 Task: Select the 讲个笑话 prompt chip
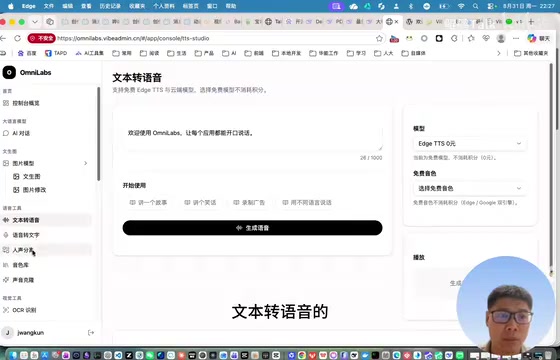(200, 202)
